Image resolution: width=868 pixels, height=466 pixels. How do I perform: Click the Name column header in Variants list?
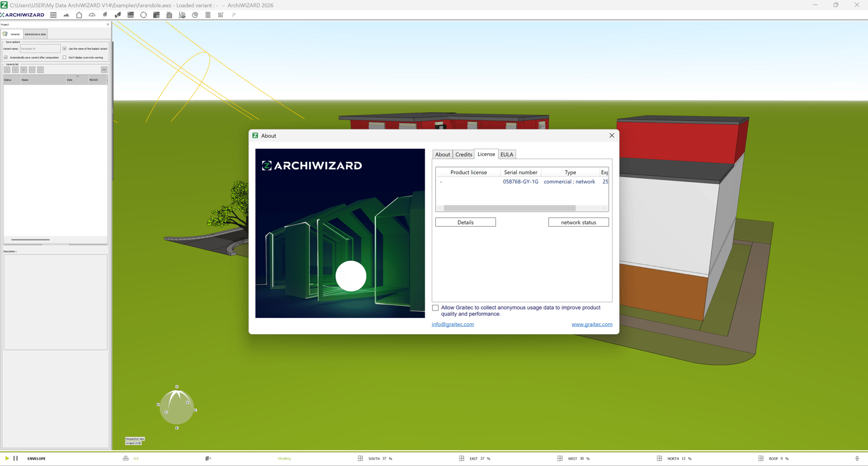(x=43, y=80)
